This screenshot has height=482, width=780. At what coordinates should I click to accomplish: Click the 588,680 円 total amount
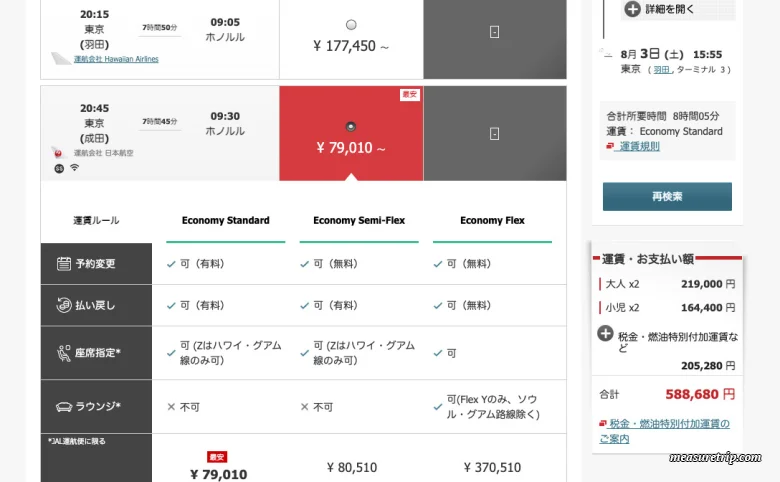pyautogui.click(x=700, y=394)
